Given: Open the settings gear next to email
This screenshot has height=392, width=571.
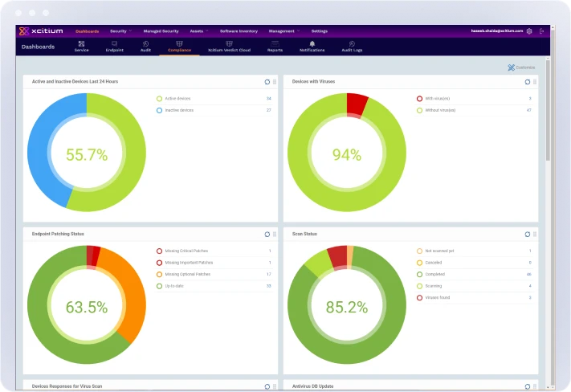Looking at the screenshot, I should [x=529, y=31].
